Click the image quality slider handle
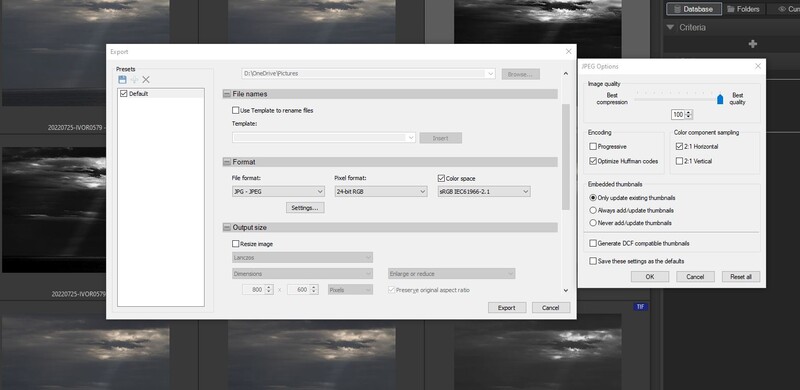This screenshot has width=800, height=390. [x=720, y=99]
